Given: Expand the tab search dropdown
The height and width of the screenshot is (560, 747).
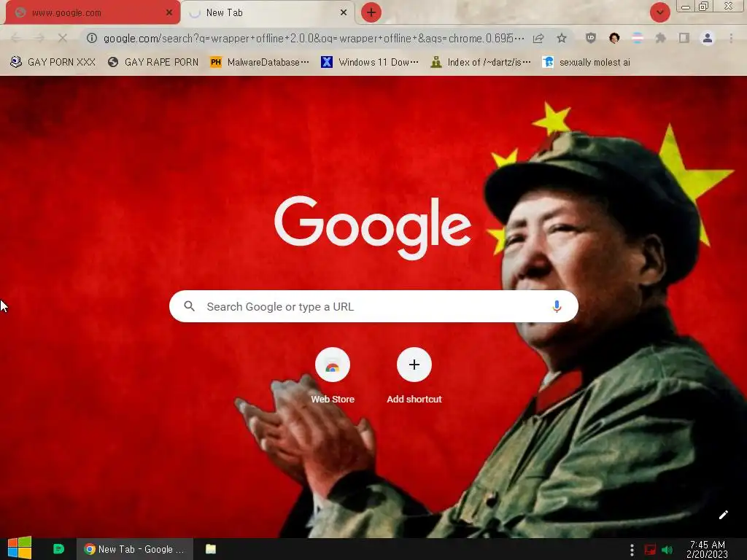Looking at the screenshot, I should (x=659, y=12).
